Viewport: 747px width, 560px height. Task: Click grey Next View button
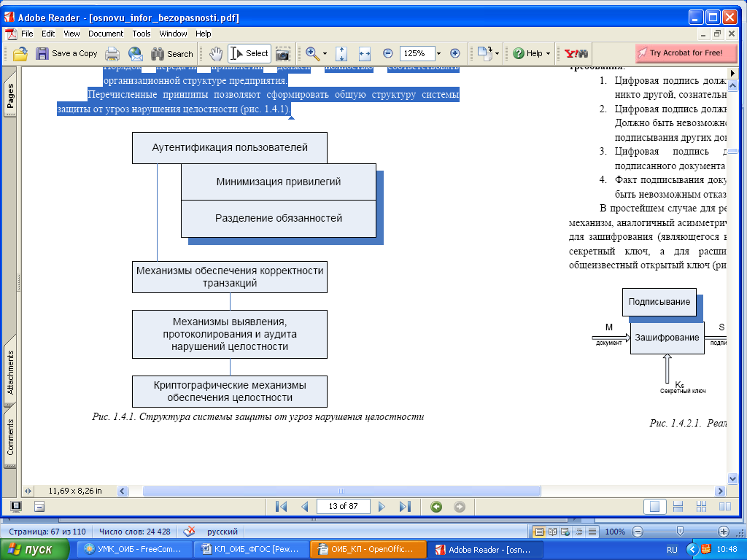pos(460,507)
